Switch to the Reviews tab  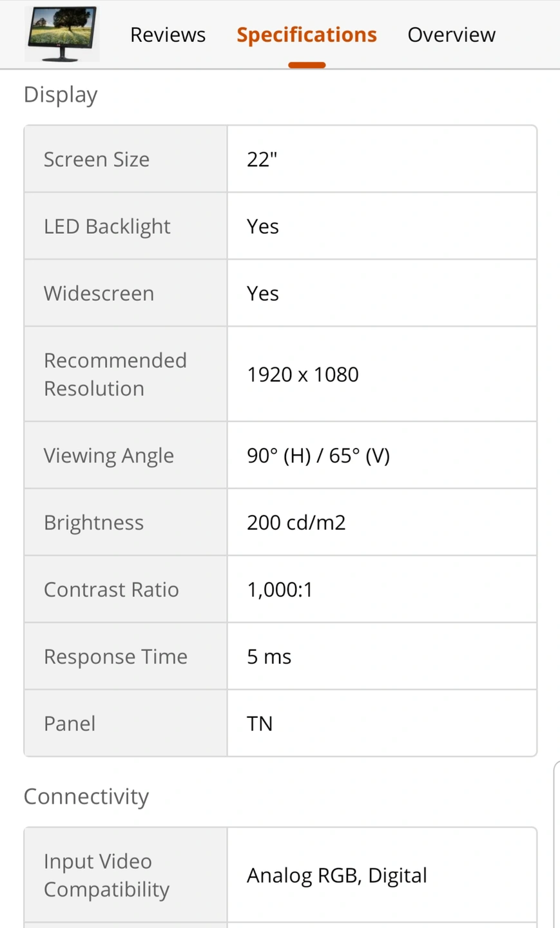click(x=168, y=35)
